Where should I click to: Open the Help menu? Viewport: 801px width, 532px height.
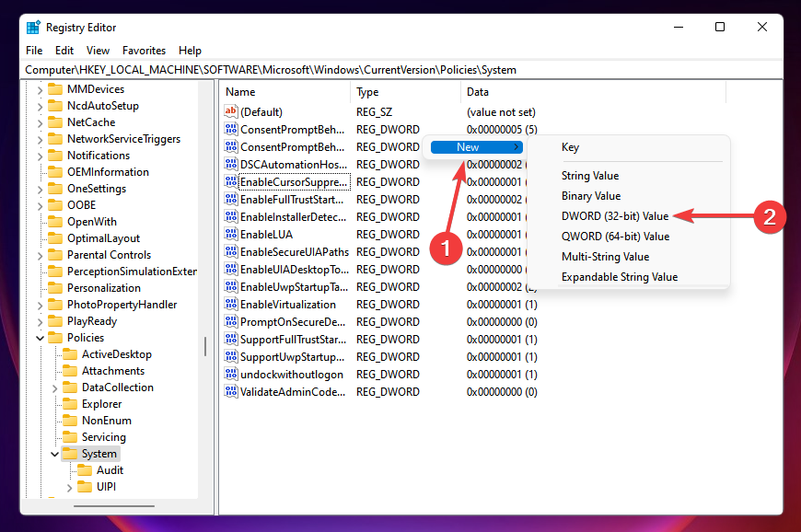(190, 51)
